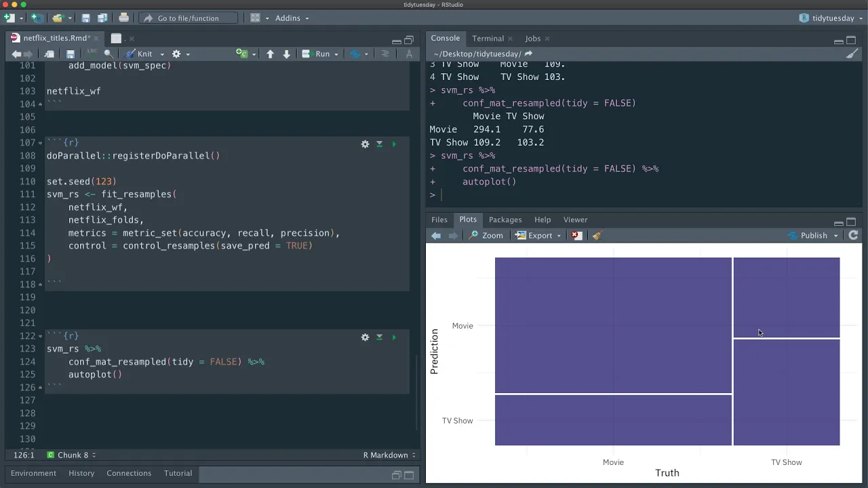Switch to the Viewer tab

click(575, 220)
